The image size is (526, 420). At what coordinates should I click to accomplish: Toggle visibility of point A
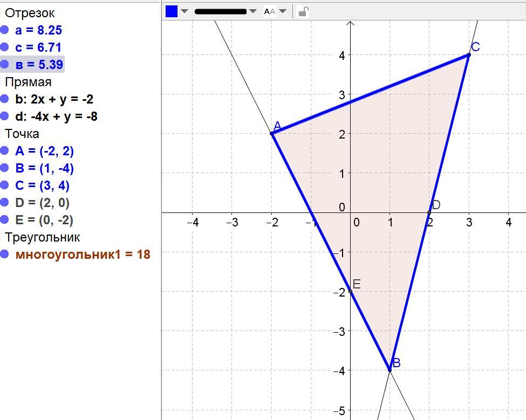click(4, 151)
